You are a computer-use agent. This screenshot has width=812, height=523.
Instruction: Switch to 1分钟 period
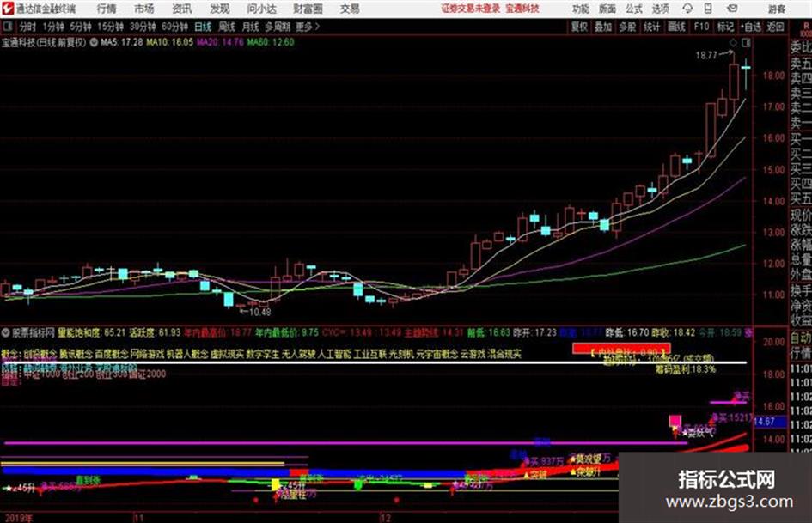point(52,27)
